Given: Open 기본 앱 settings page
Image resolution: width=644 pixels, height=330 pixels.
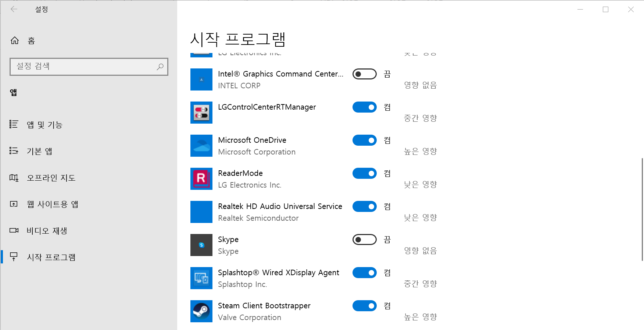Looking at the screenshot, I should [x=89, y=151].
